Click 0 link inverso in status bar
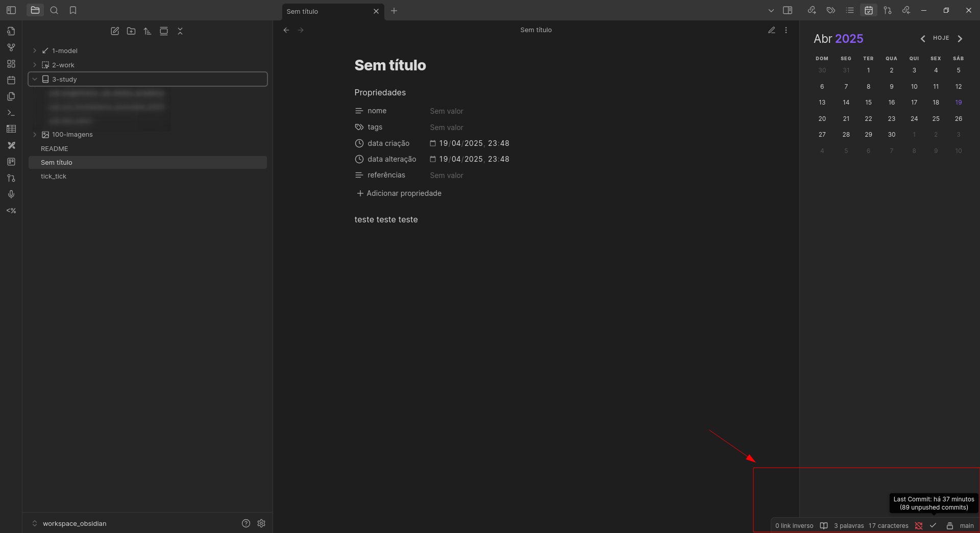The image size is (980, 533). [794, 526]
